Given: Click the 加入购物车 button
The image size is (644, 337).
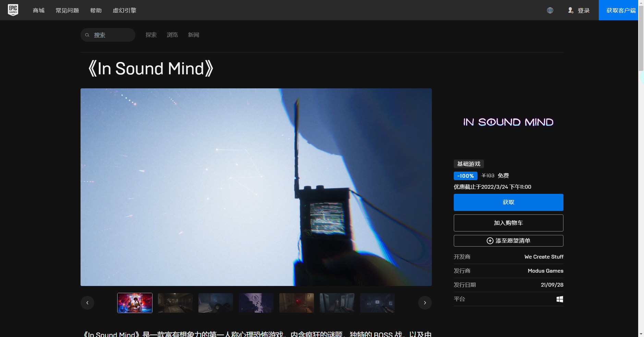Looking at the screenshot, I should point(508,223).
